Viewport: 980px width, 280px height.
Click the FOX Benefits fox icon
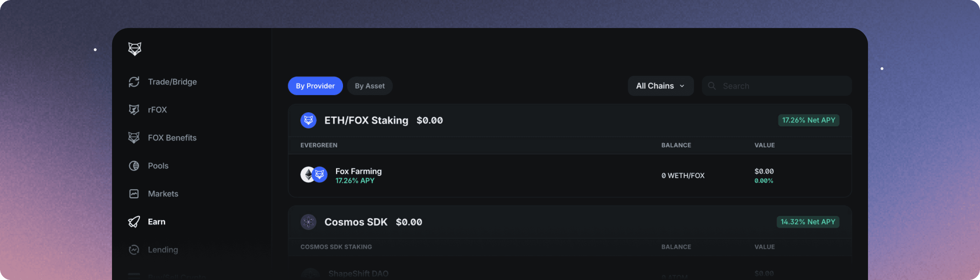(134, 138)
